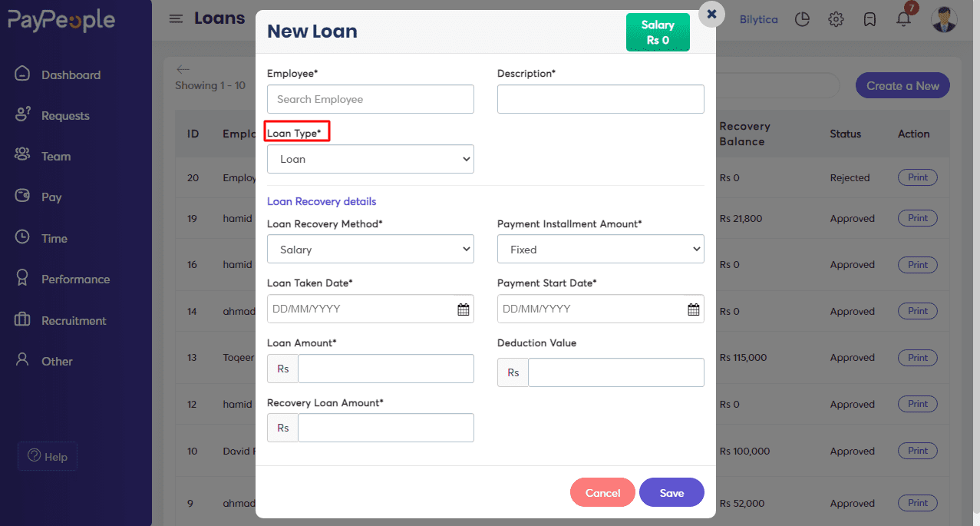Click the hamburger menu icon beside Loans

176,18
